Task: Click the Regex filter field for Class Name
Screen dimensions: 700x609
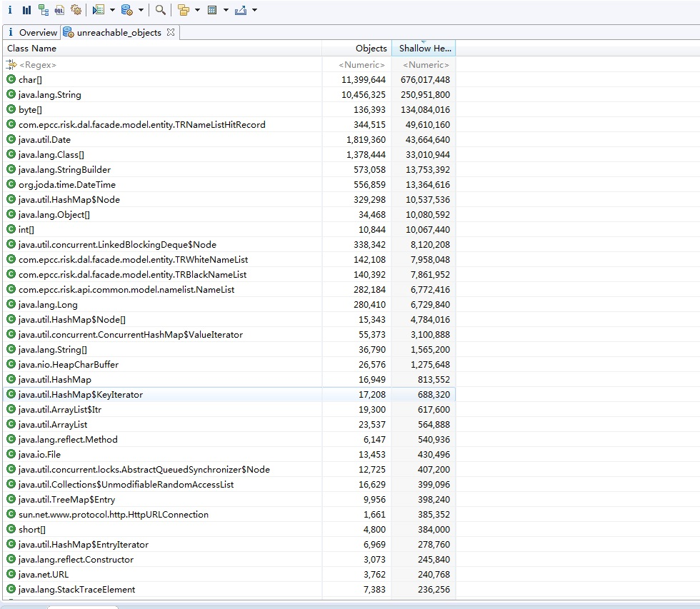Action: (x=162, y=65)
